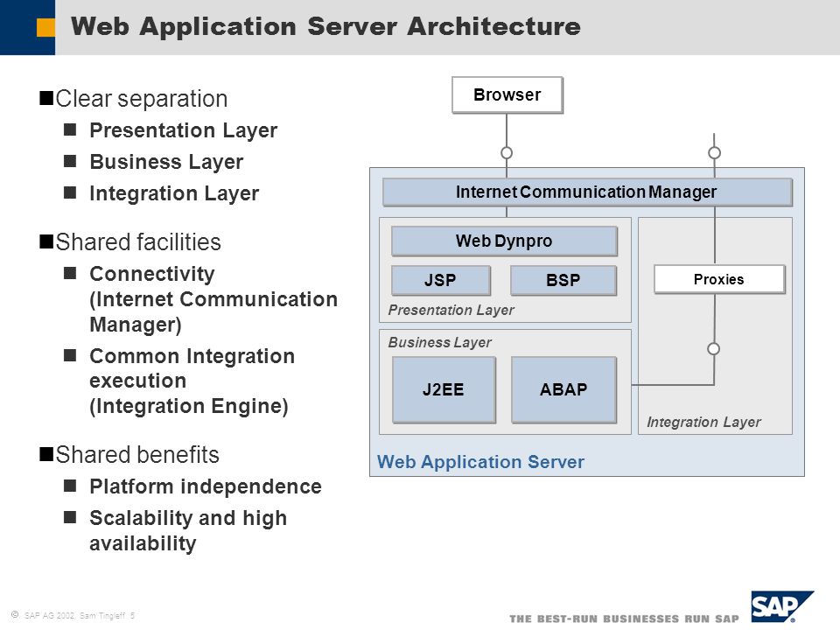Click 'THE BEST-RUN BUSINESSES RUN SAP' tagline
The height and width of the screenshot is (630, 840).
624,619
